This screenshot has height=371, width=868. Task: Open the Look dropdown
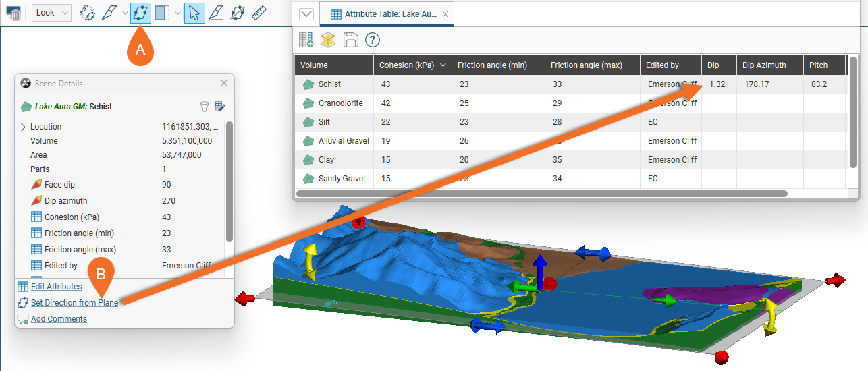(x=51, y=12)
